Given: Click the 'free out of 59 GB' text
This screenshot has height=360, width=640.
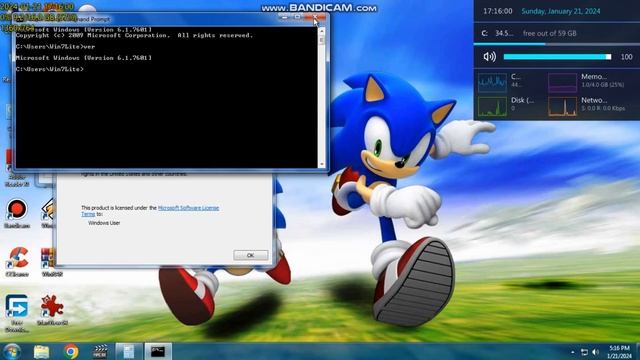Looking at the screenshot, I should pyautogui.click(x=549, y=33).
